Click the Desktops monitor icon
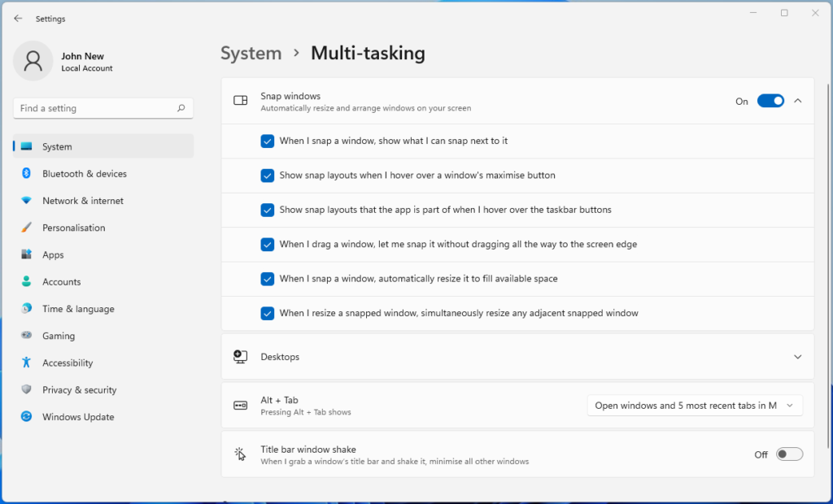This screenshot has width=833, height=504. click(240, 356)
